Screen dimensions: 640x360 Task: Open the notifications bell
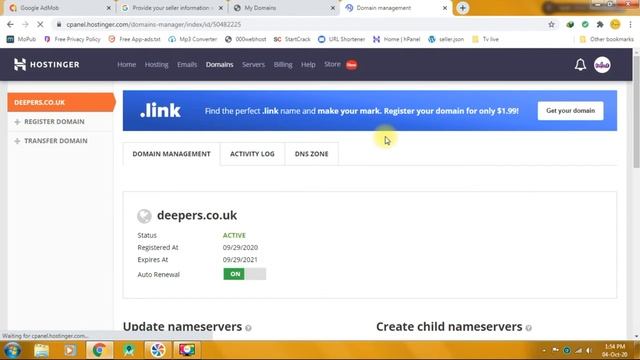click(x=580, y=64)
